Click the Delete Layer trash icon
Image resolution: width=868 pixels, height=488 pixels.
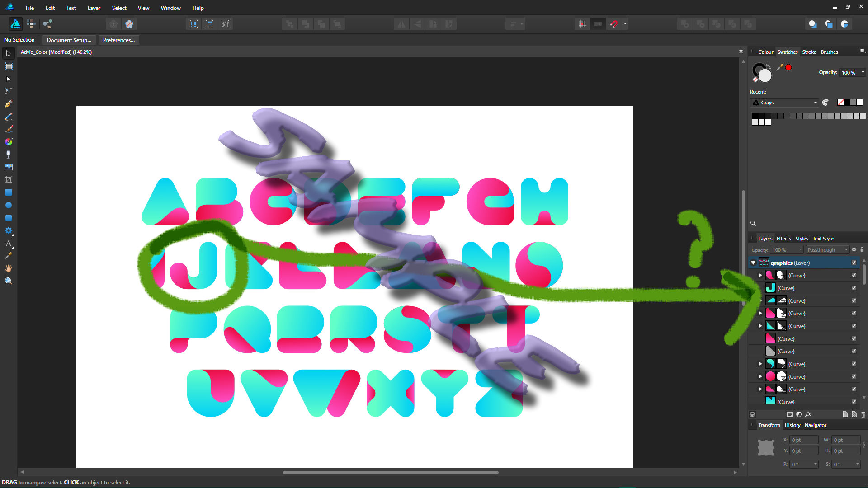tap(863, 414)
